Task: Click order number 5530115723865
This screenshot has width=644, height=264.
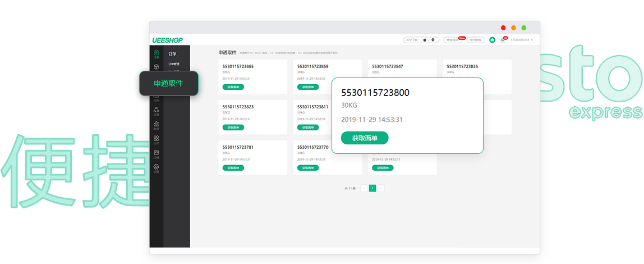Action: [x=238, y=66]
